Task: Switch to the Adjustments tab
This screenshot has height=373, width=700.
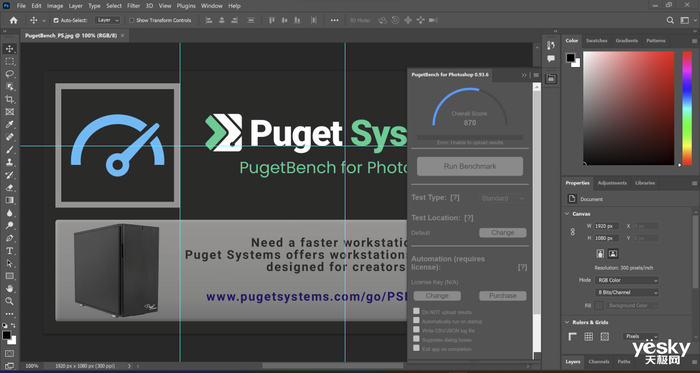Action: pyautogui.click(x=612, y=183)
